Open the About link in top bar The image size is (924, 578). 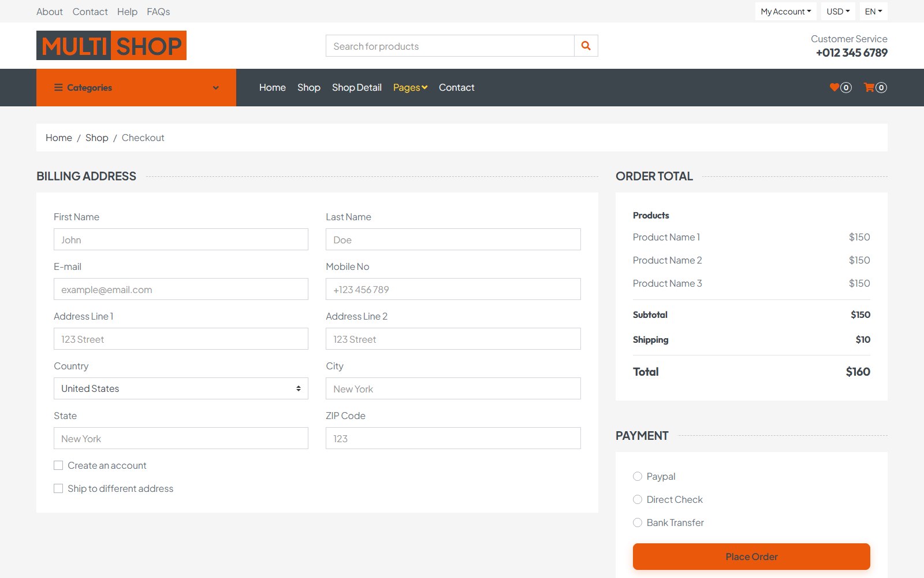(x=50, y=12)
